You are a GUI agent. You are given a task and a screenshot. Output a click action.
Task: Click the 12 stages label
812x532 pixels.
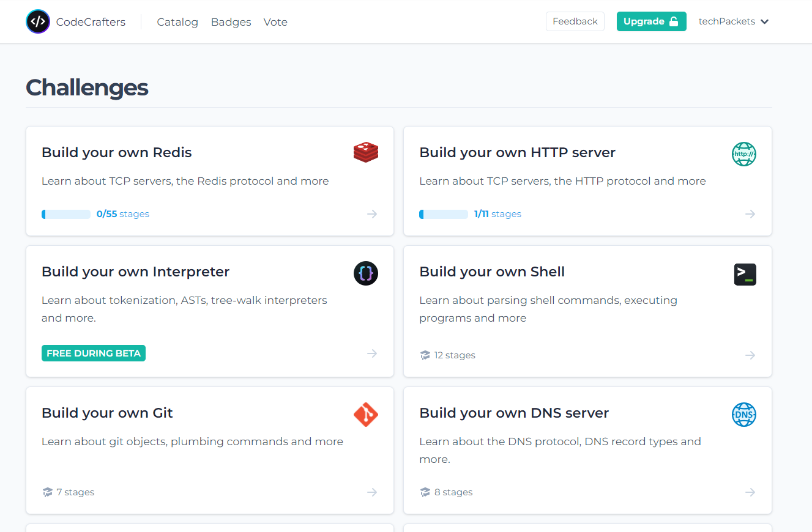pos(455,355)
